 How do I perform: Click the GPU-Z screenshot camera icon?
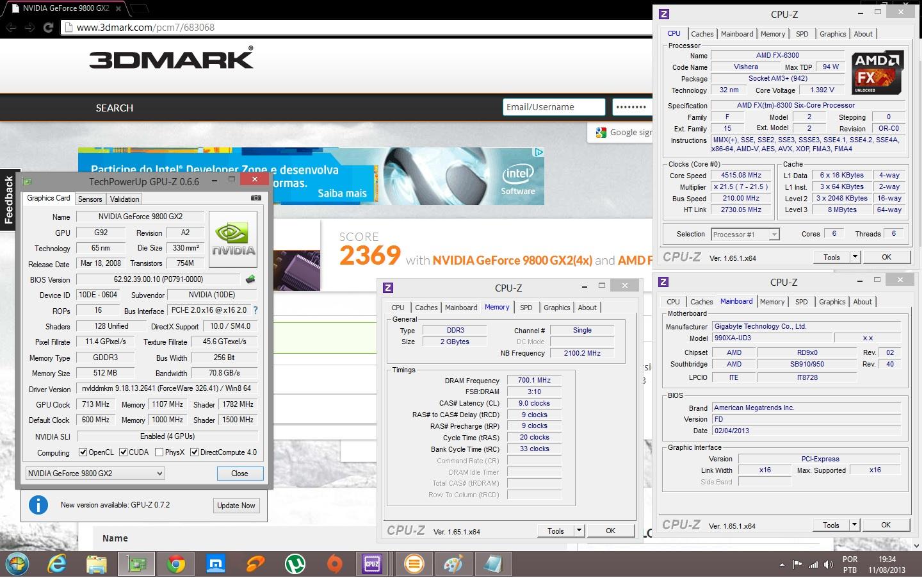(256, 198)
